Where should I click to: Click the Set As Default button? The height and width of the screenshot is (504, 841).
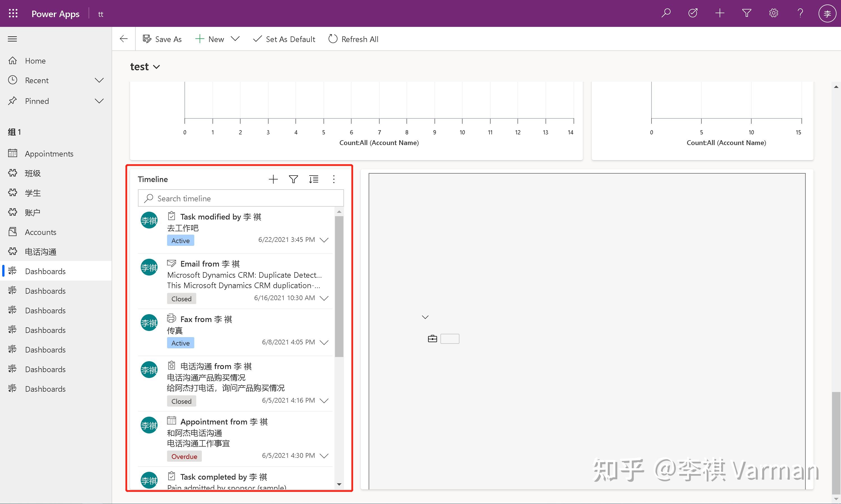284,39
